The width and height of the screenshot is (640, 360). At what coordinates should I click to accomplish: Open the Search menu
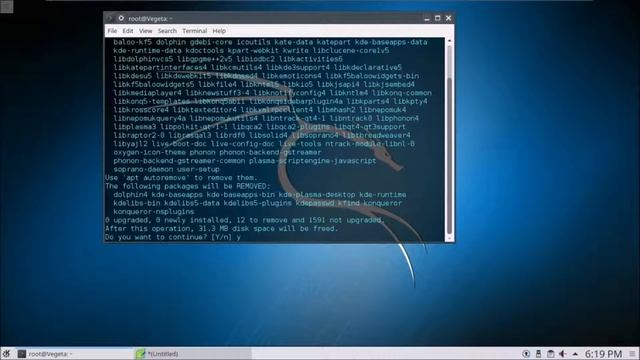tap(167, 31)
